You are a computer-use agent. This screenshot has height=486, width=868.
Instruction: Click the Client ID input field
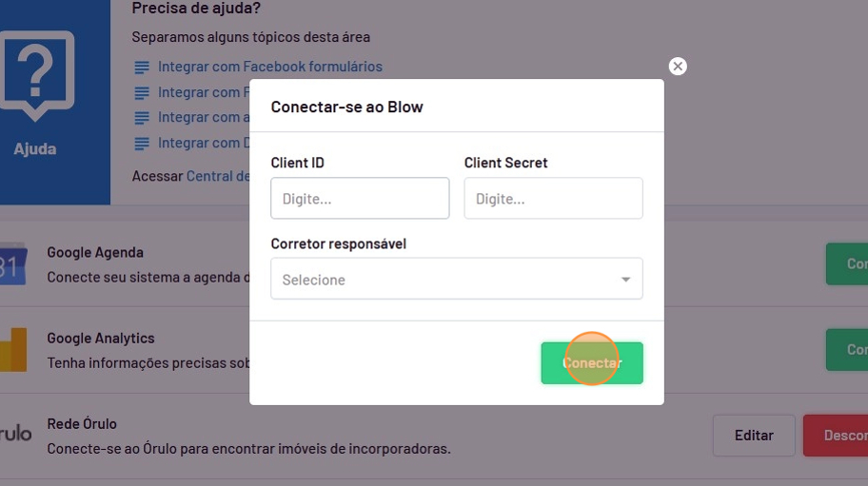[360, 199]
